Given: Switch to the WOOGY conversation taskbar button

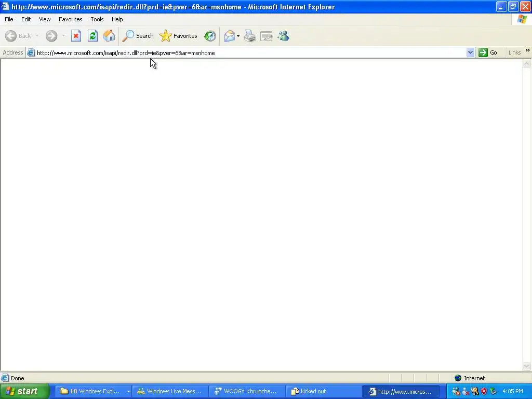Looking at the screenshot, I should 247,391.
